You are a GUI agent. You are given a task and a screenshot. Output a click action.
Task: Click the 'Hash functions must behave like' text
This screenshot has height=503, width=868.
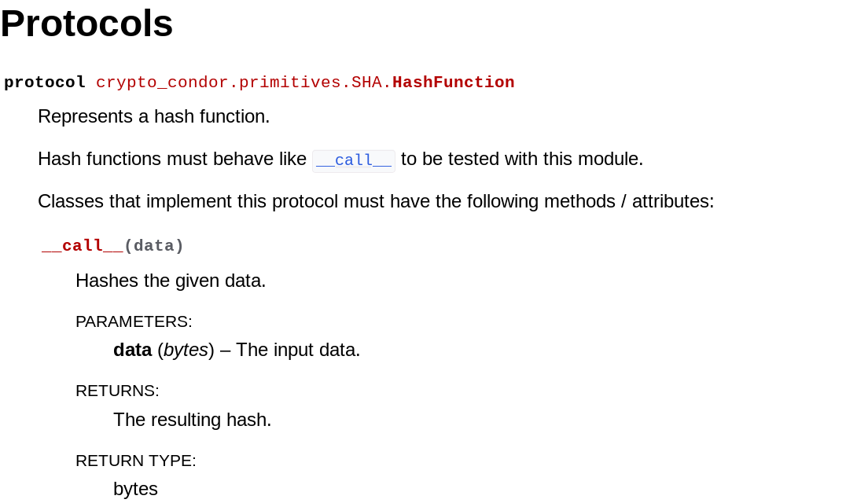172,159
